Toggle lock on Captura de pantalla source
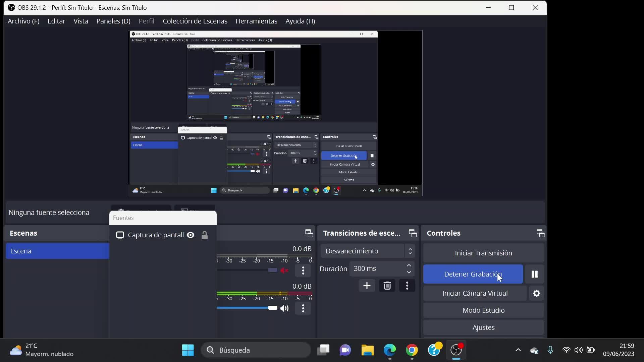The image size is (644, 362). coord(205,235)
